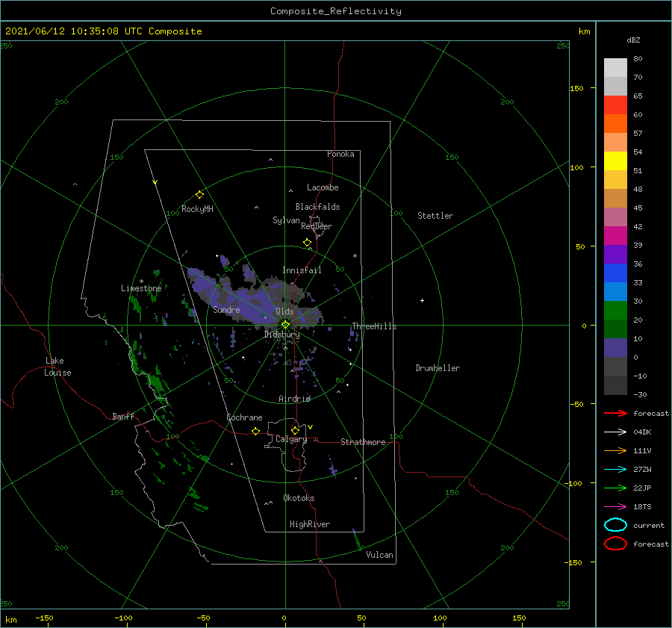Click the Sylvan label
This screenshot has width=672, height=628.
(286, 220)
